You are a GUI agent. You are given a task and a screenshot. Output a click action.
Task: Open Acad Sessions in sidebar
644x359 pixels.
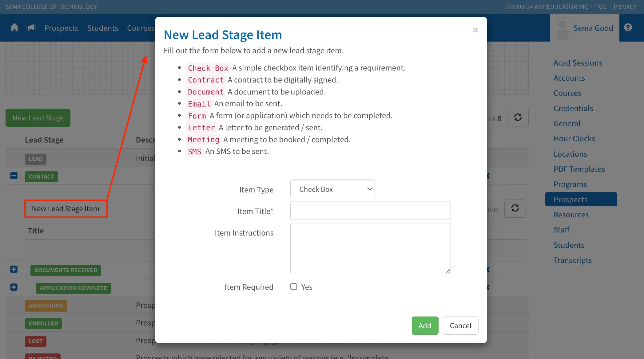(x=578, y=63)
